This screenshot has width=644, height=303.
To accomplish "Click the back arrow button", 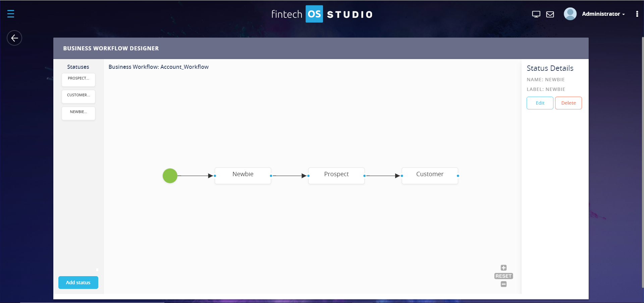I will pos(14,38).
